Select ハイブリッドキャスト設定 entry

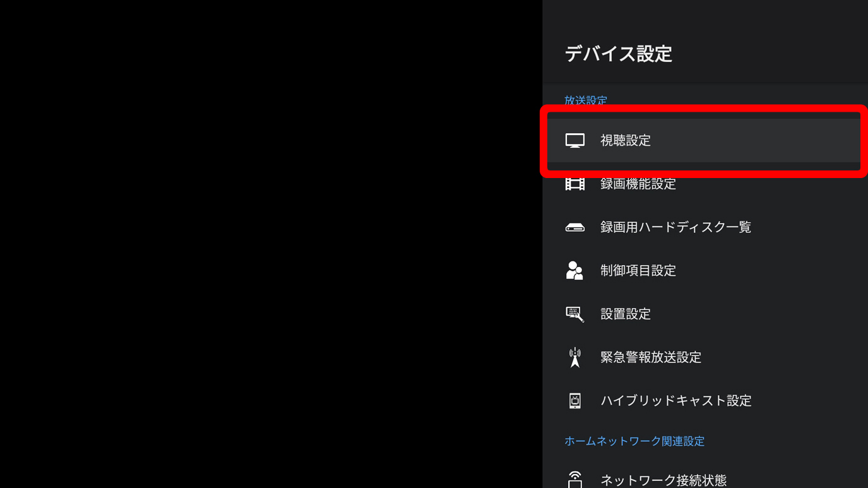tap(705, 400)
